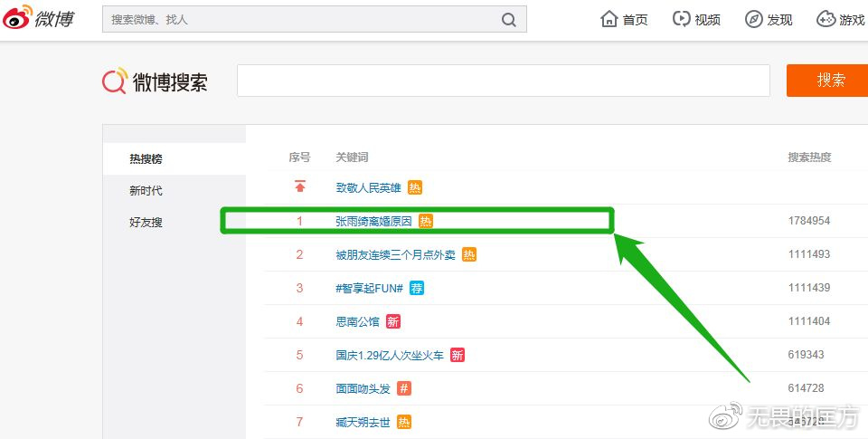Click the 搜索热度 column header

click(x=809, y=157)
